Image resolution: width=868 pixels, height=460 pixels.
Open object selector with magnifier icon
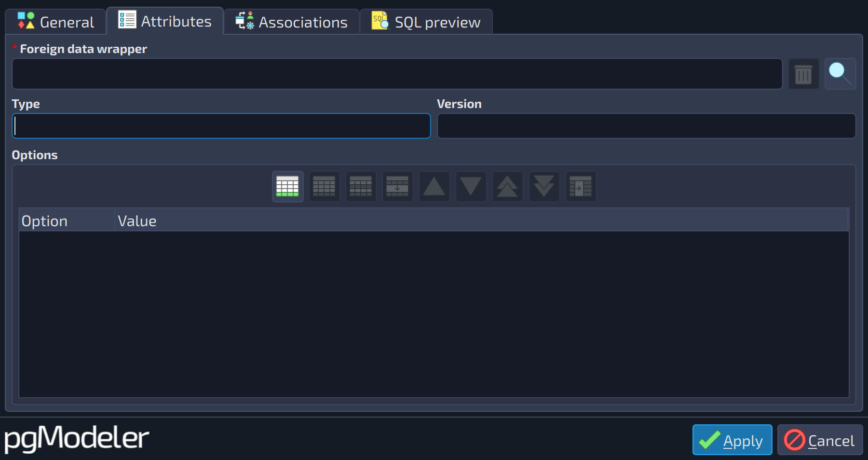click(840, 74)
